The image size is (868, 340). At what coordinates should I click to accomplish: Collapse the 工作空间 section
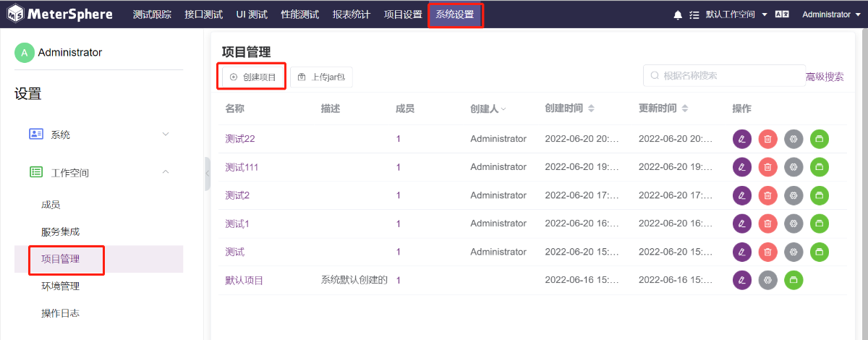click(x=98, y=172)
